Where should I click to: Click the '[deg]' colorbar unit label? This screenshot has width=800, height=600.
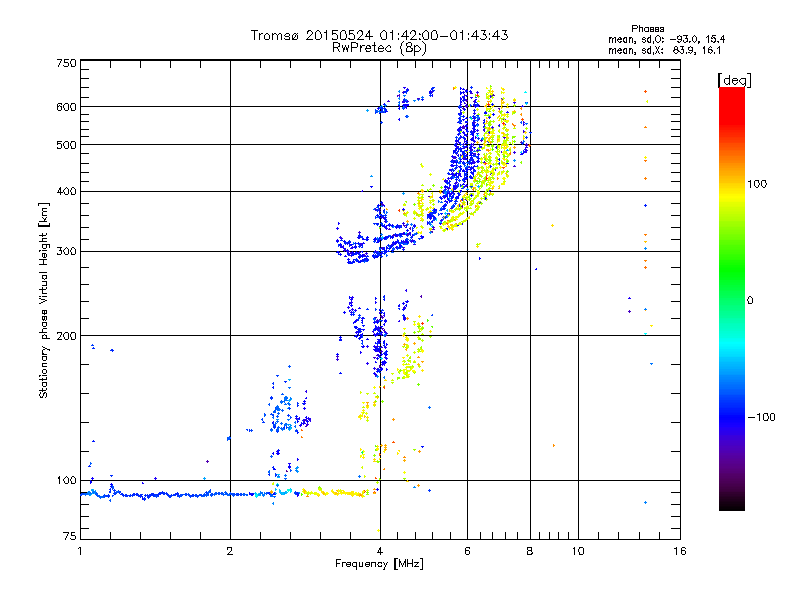[734, 80]
